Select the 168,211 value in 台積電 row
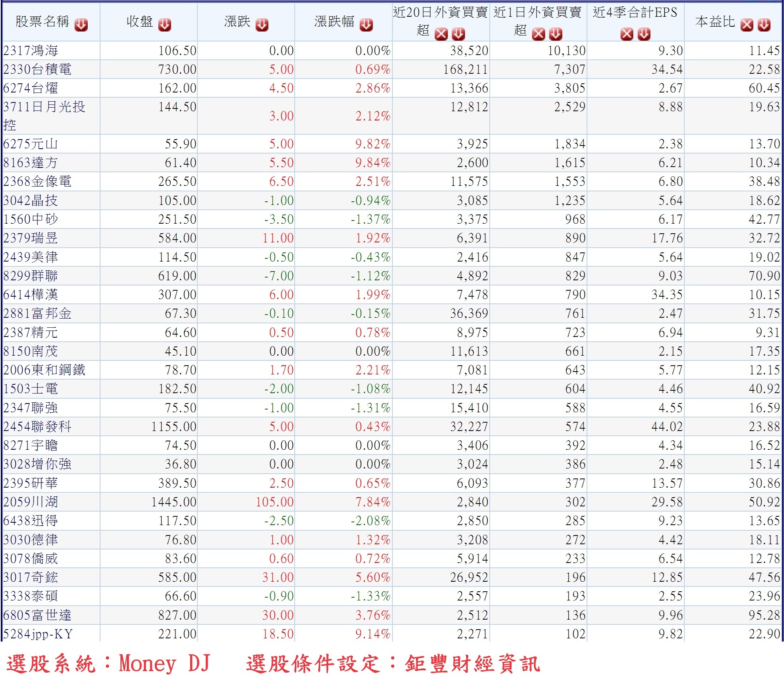Viewport: 784px width, 687px height. [465, 69]
